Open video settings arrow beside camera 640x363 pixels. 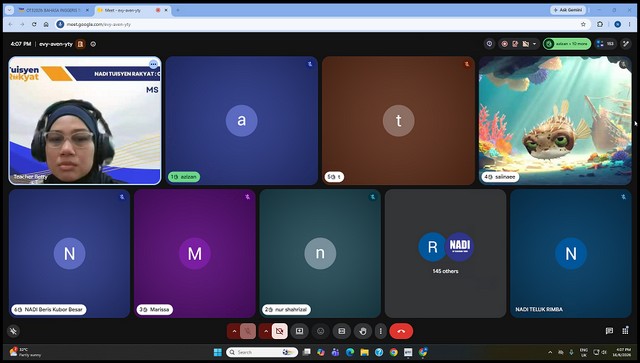[266, 331]
